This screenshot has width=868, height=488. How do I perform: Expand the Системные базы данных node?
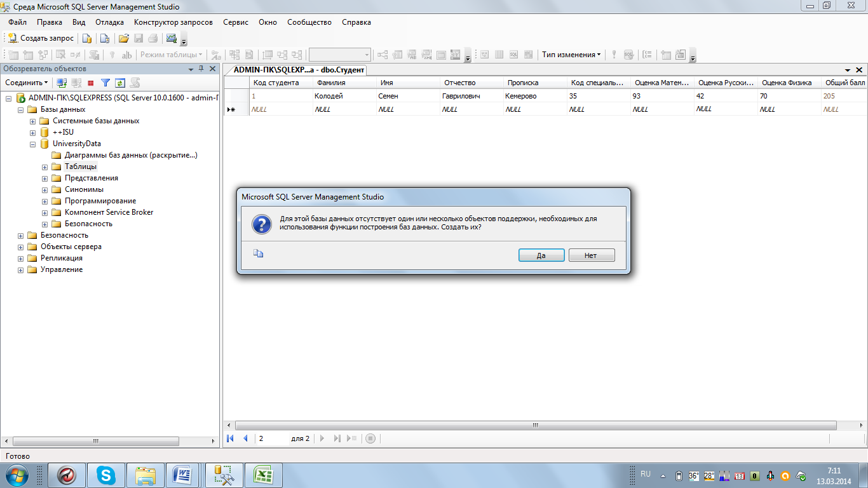coord(32,121)
